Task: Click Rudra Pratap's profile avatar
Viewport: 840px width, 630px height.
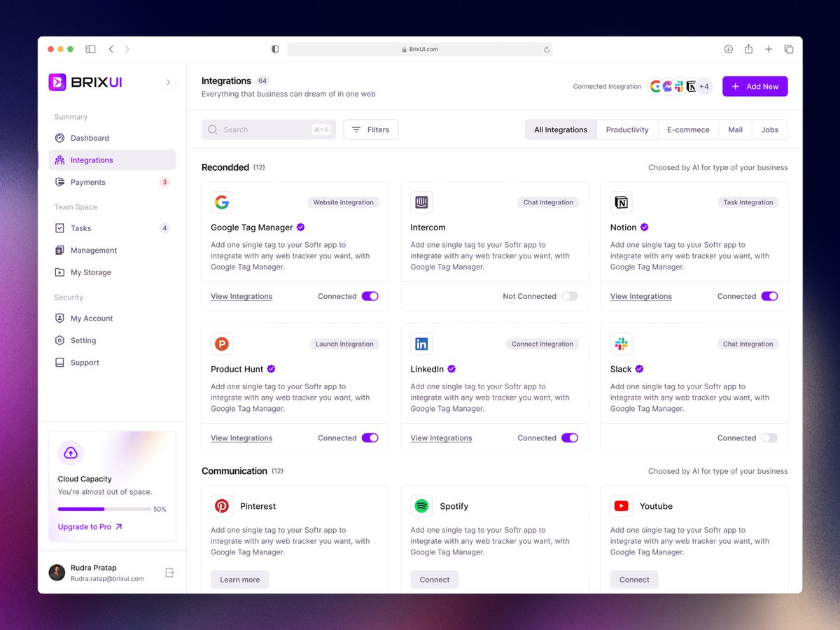Action: click(57, 573)
